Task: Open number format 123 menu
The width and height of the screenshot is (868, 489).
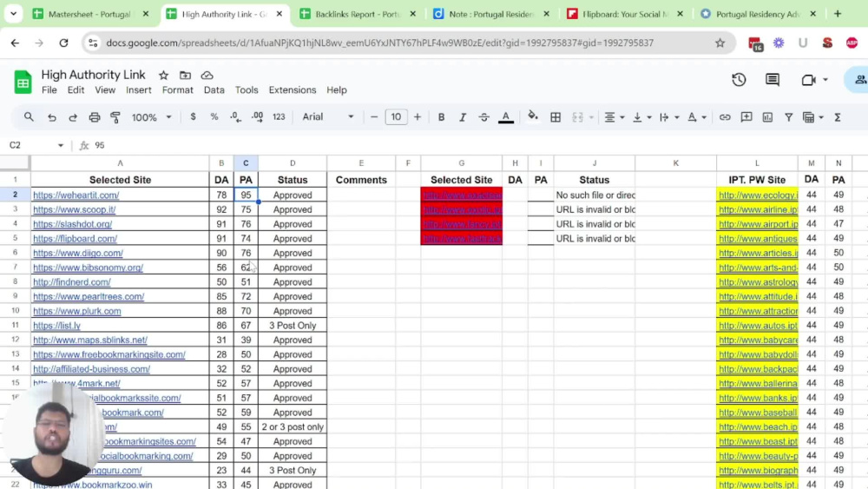Action: click(279, 117)
